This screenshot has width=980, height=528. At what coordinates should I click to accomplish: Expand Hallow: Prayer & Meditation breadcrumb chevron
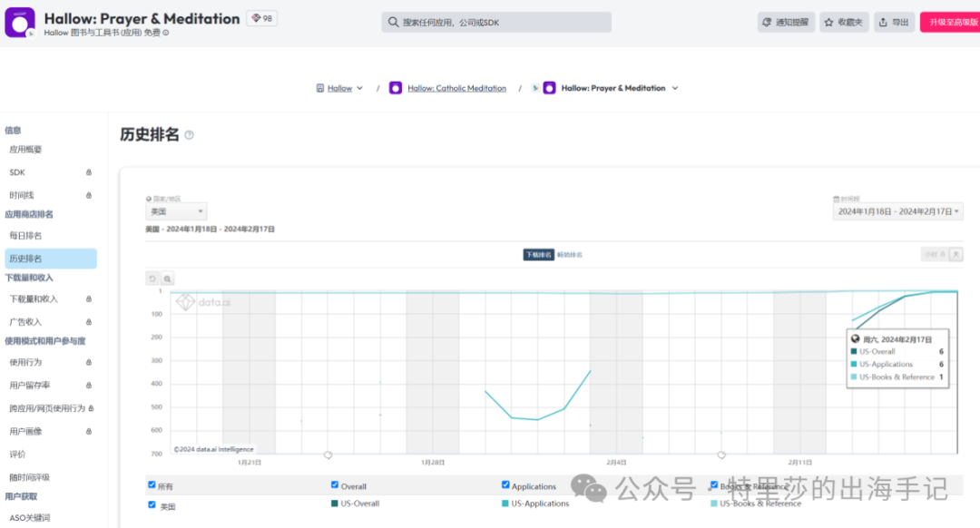[x=675, y=88]
